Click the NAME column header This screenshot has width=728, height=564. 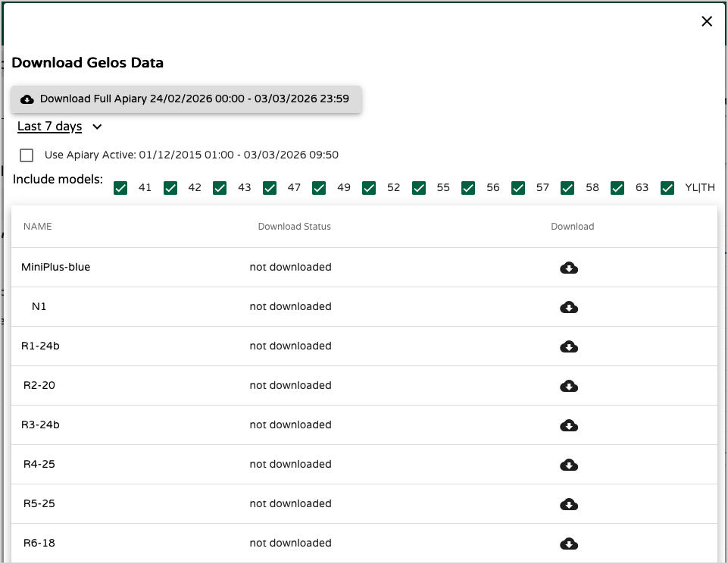(38, 227)
